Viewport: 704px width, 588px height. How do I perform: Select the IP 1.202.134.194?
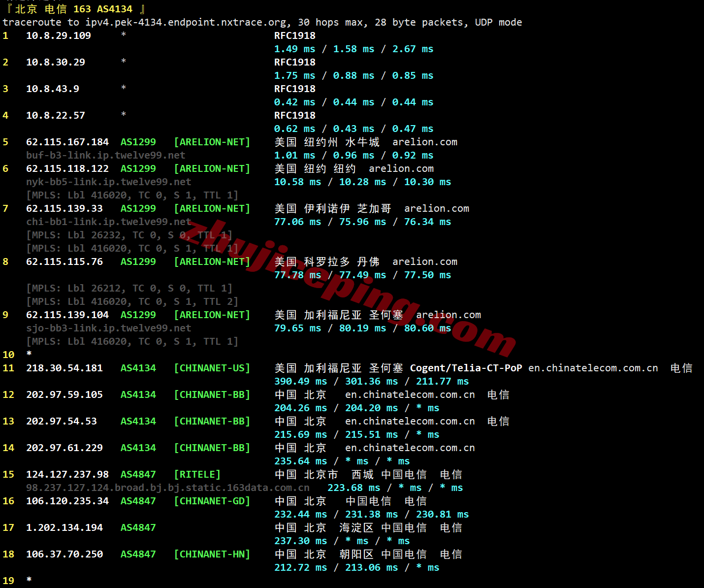pyautogui.click(x=64, y=527)
